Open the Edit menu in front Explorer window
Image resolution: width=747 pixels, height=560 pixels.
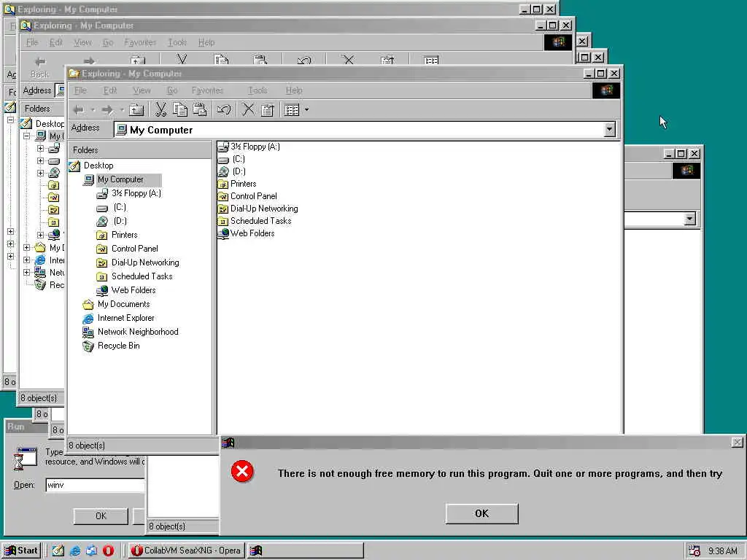tap(110, 90)
